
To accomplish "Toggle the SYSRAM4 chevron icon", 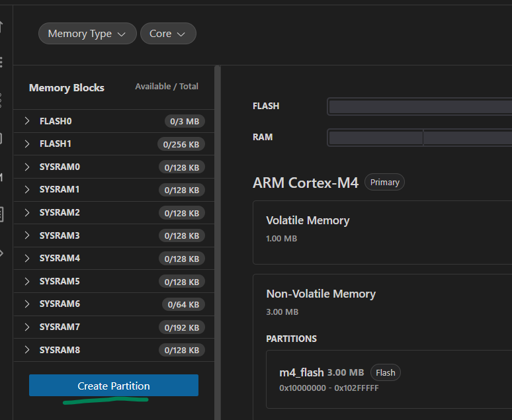I will coord(27,258).
